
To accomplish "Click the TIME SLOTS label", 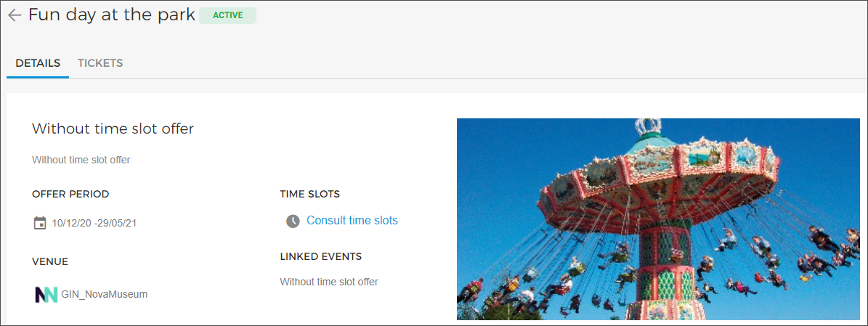I will click(310, 195).
